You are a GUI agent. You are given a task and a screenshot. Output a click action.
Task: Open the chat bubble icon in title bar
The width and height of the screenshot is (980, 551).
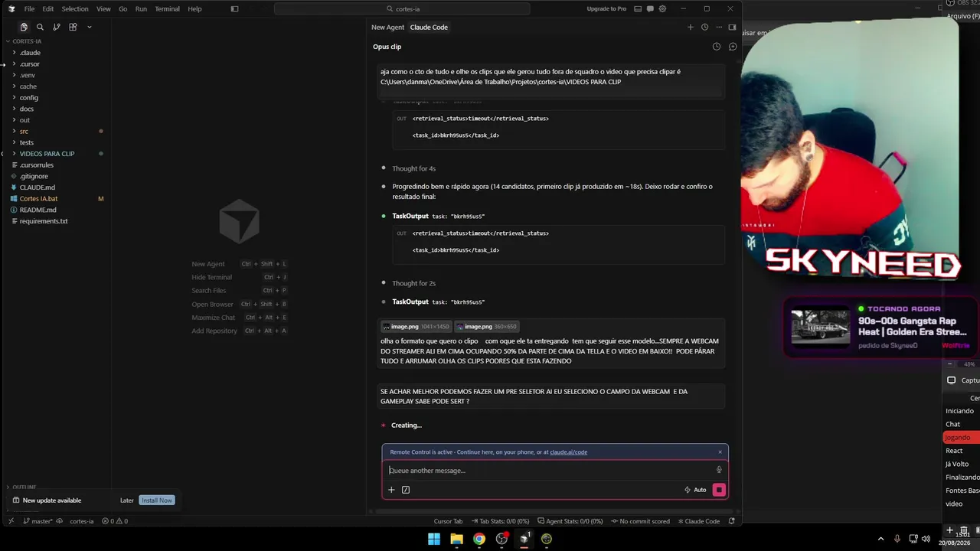point(649,9)
